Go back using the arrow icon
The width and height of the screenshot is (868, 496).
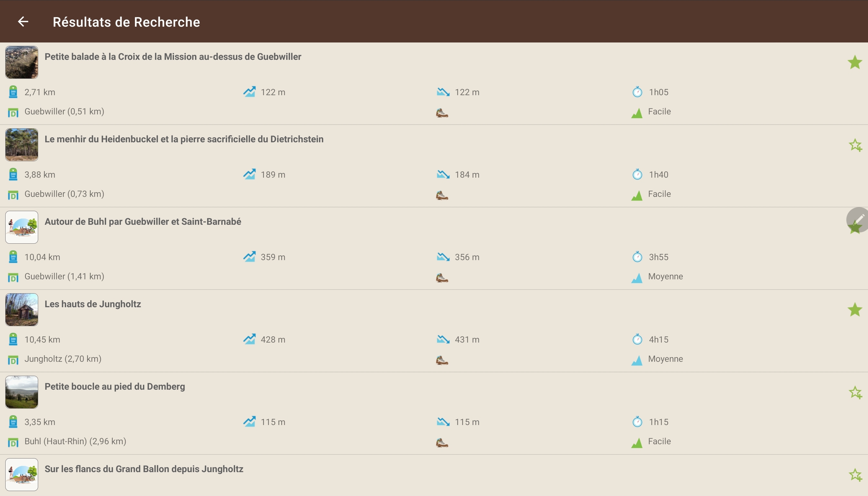coord(23,21)
